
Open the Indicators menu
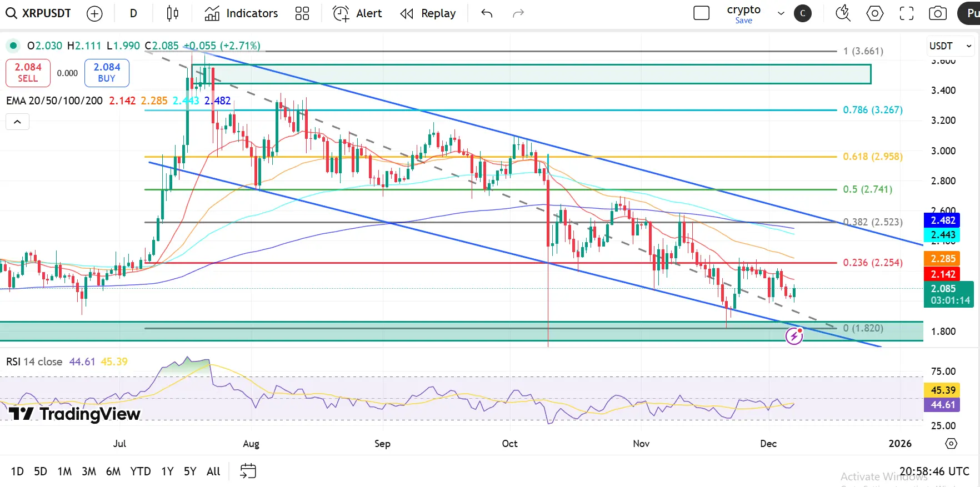coord(241,13)
